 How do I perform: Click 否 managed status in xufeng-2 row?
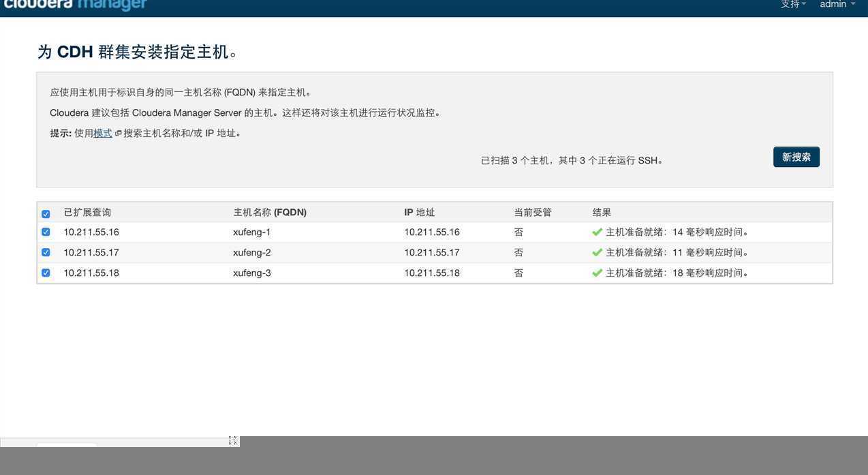[518, 253]
